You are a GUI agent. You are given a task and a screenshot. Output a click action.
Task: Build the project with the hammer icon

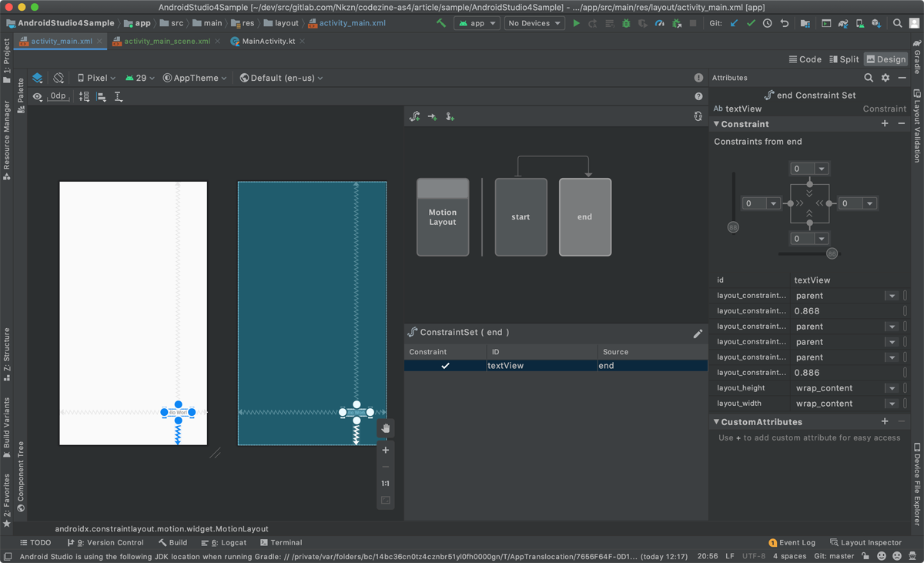pyautogui.click(x=441, y=23)
